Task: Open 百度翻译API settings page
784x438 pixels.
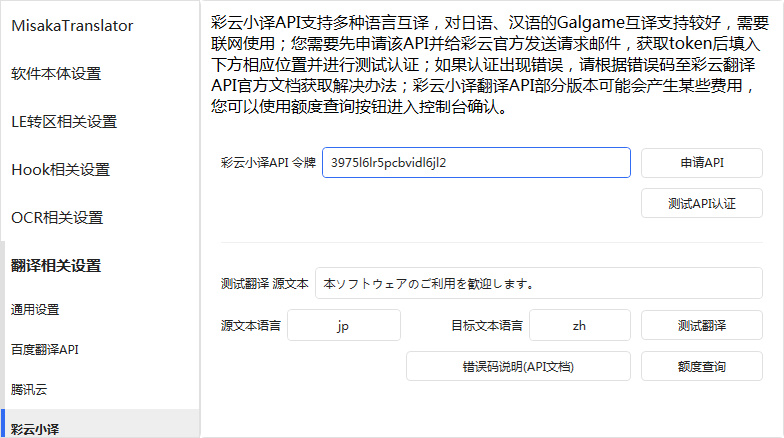Action: pyautogui.click(x=45, y=350)
